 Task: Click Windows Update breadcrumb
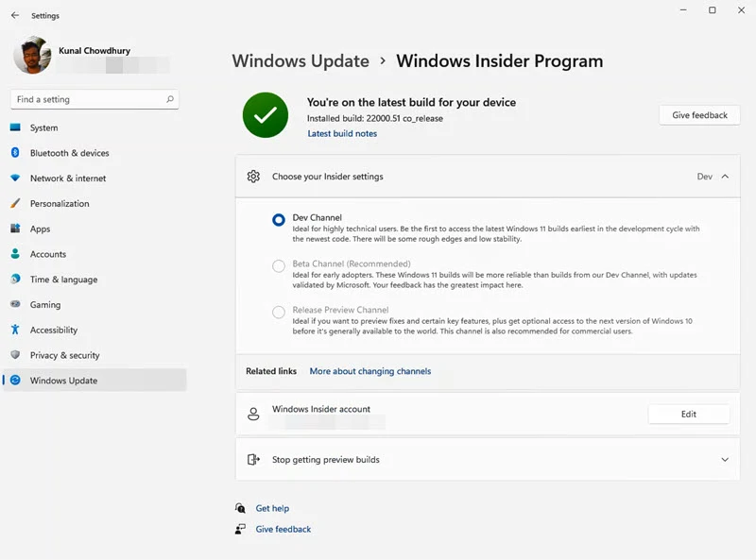(301, 60)
